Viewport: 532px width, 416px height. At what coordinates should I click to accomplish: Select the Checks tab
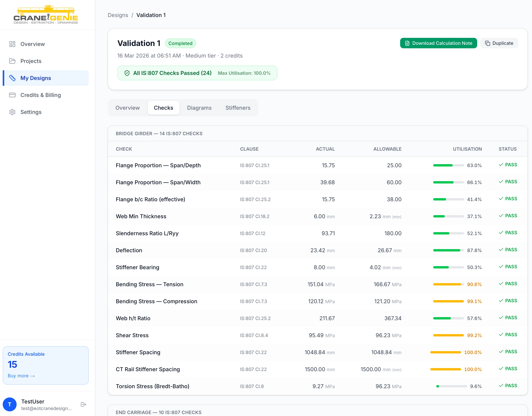163,108
